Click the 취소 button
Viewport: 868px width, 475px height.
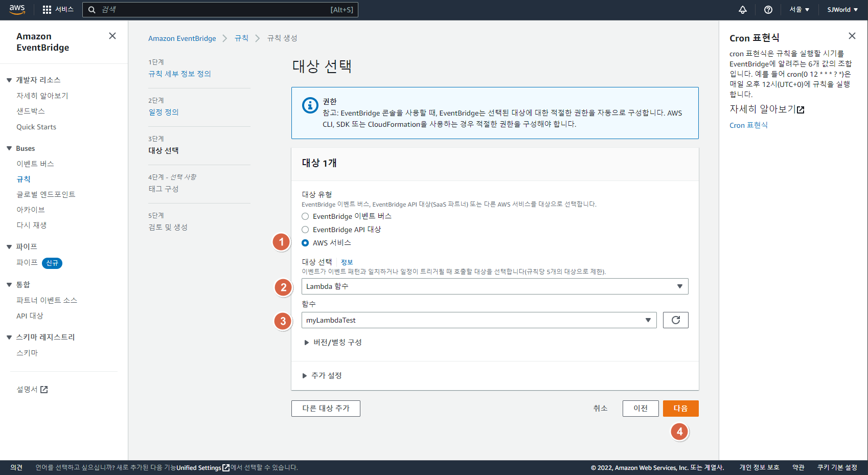[601, 409]
